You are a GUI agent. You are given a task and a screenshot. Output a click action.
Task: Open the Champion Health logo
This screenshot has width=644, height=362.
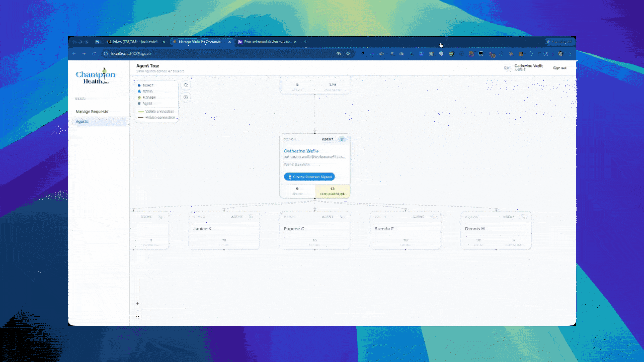pos(96,75)
